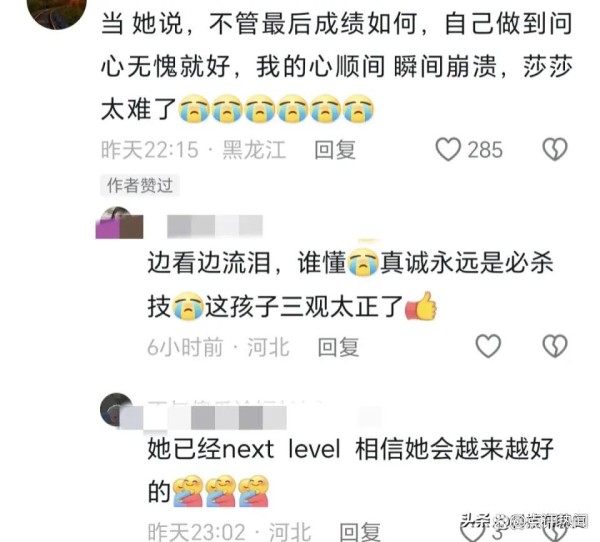
Task: Tap 回复 under the 6小时前 comment
Action: click(x=338, y=347)
